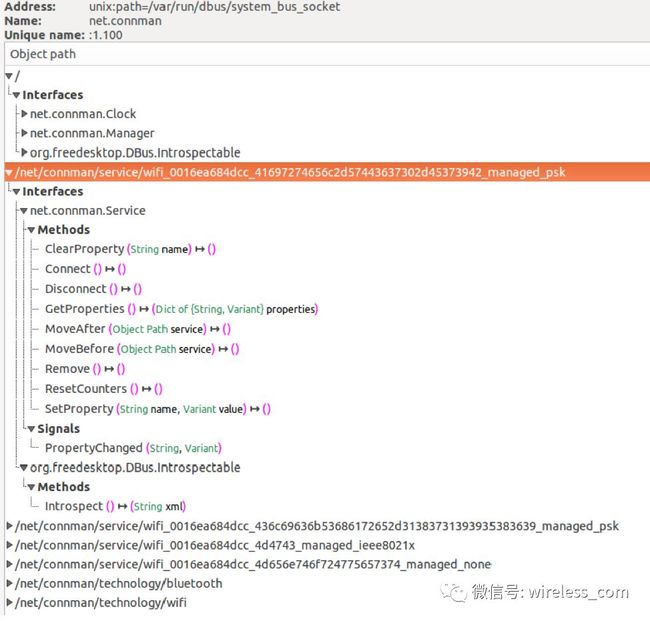Screen dimensions: 650x621
Task: Select the Disconnect method
Action: pyautogui.click(x=93, y=289)
